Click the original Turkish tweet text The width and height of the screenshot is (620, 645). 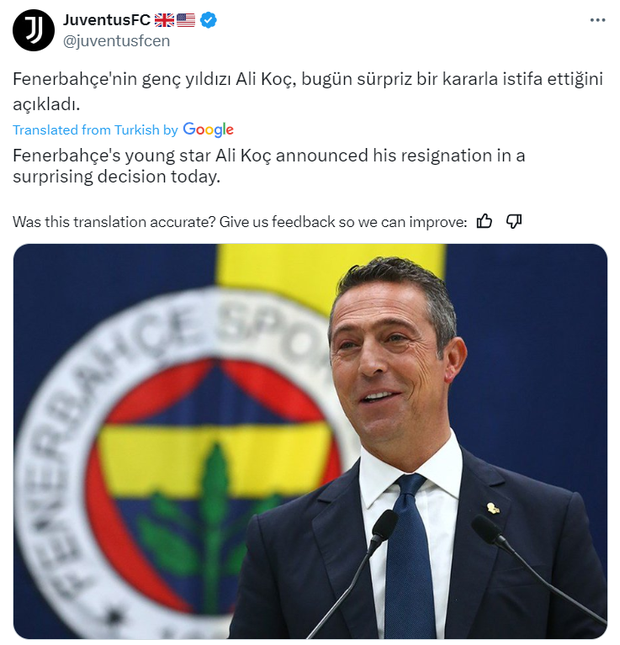point(308,91)
